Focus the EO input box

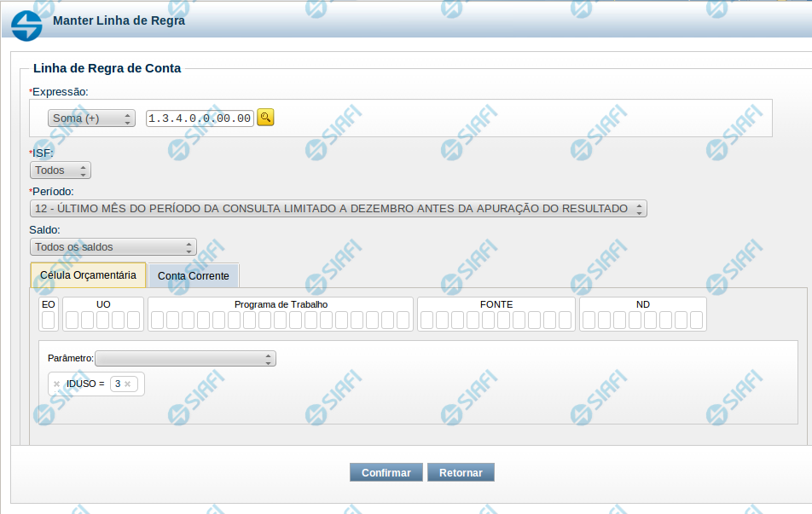coord(49,320)
